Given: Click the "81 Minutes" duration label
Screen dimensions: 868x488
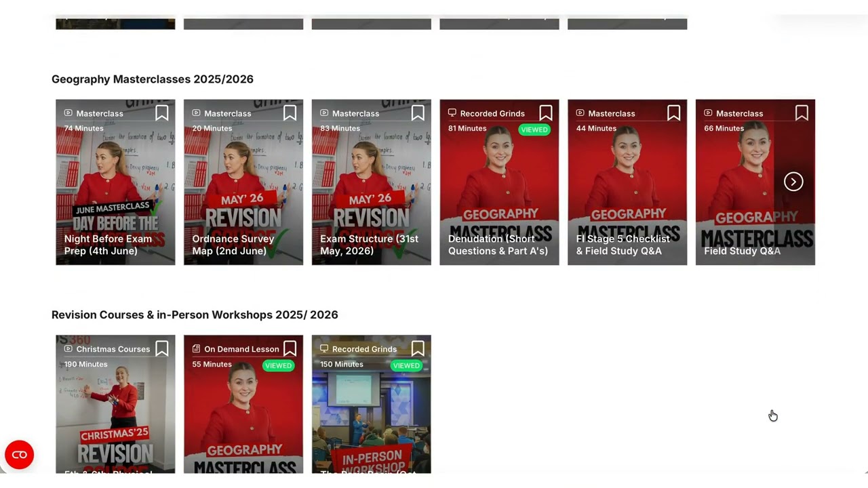Looking at the screenshot, I should [468, 128].
